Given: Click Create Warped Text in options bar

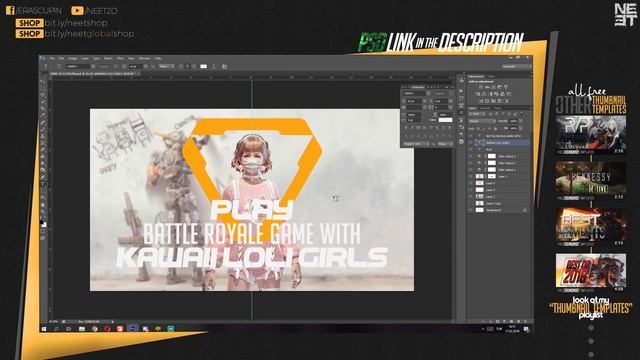Looking at the screenshot, I should pyautogui.click(x=214, y=66).
